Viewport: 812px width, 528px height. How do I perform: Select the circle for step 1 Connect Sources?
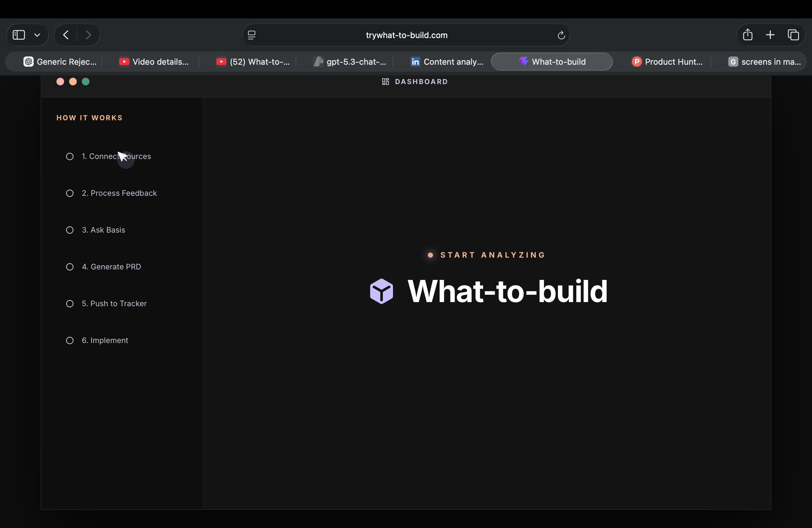(69, 156)
